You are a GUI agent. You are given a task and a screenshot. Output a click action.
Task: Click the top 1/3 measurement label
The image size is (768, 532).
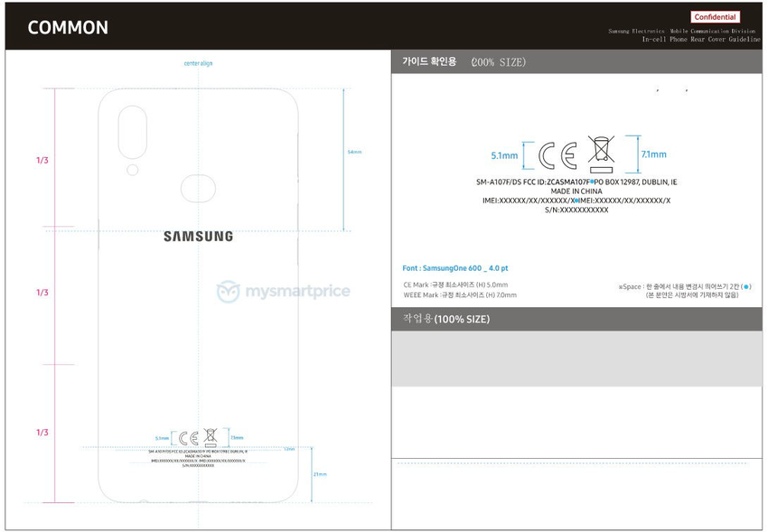[42, 161]
